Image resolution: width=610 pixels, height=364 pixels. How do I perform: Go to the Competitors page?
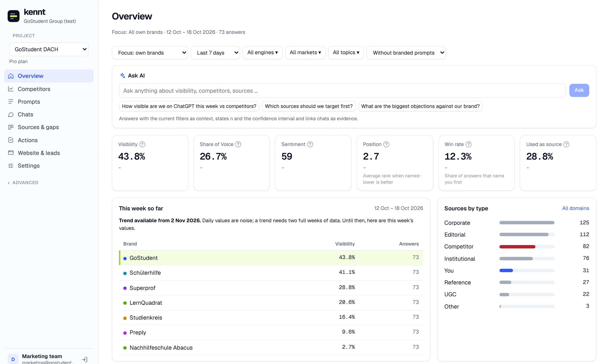pos(49,89)
